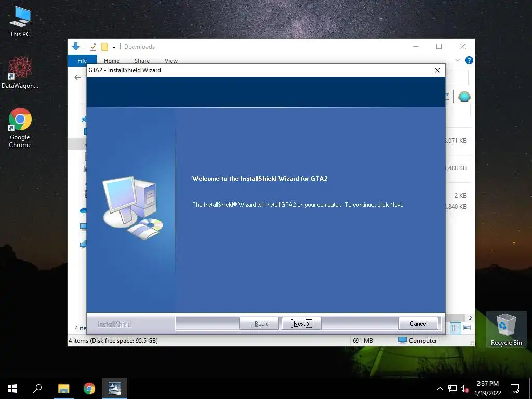This screenshot has height=399, width=532.
Task: Open the Windows Start menu
Action: click(x=12, y=389)
